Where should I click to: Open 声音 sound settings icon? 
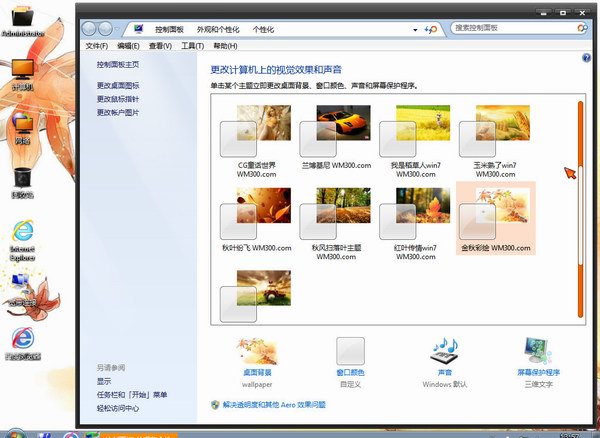[443, 353]
